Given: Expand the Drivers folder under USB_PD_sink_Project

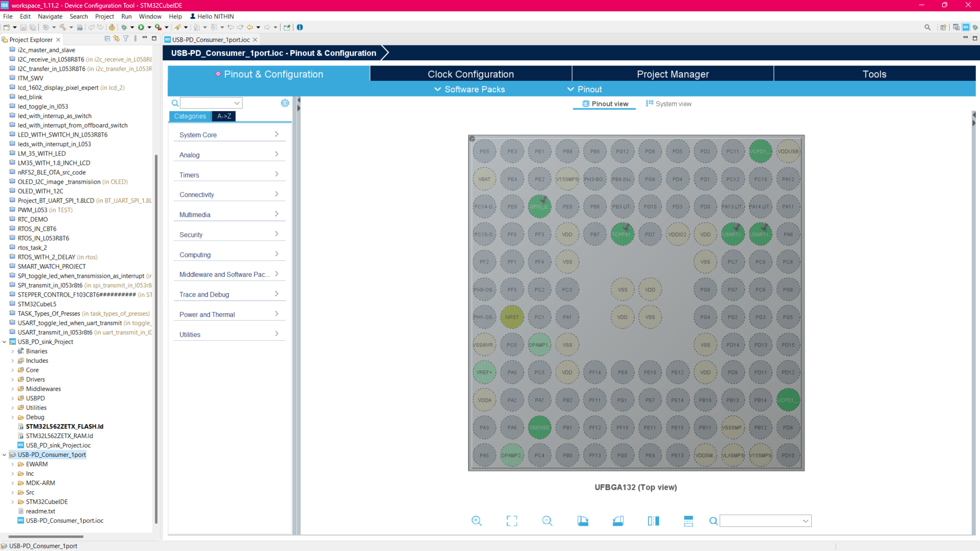Looking at the screenshot, I should (x=14, y=379).
